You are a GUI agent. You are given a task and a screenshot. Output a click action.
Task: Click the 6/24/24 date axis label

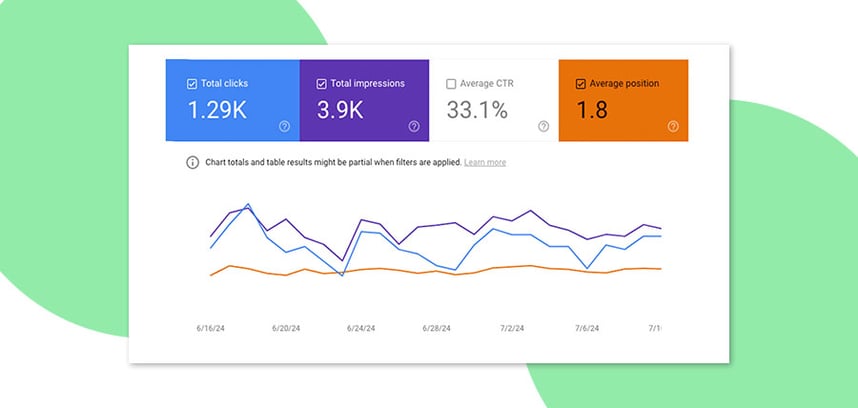tap(361, 329)
